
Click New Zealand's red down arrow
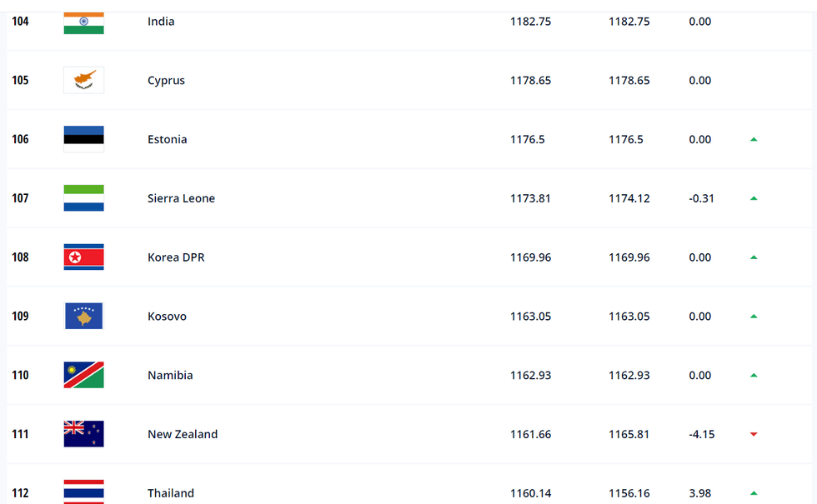pyautogui.click(x=754, y=434)
